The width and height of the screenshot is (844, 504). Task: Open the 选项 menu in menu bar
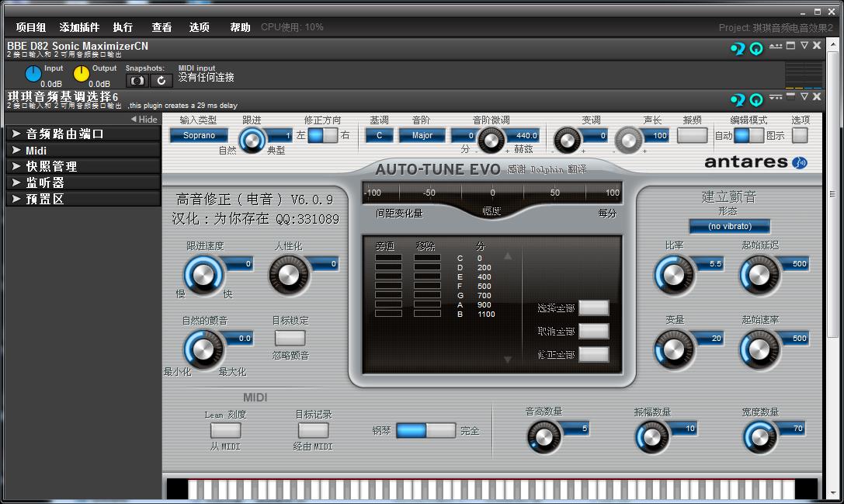[x=199, y=27]
